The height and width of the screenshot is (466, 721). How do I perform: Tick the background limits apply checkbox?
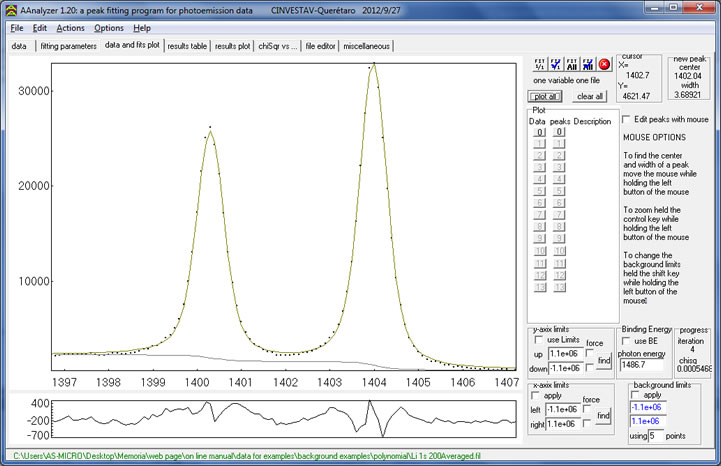click(x=635, y=395)
